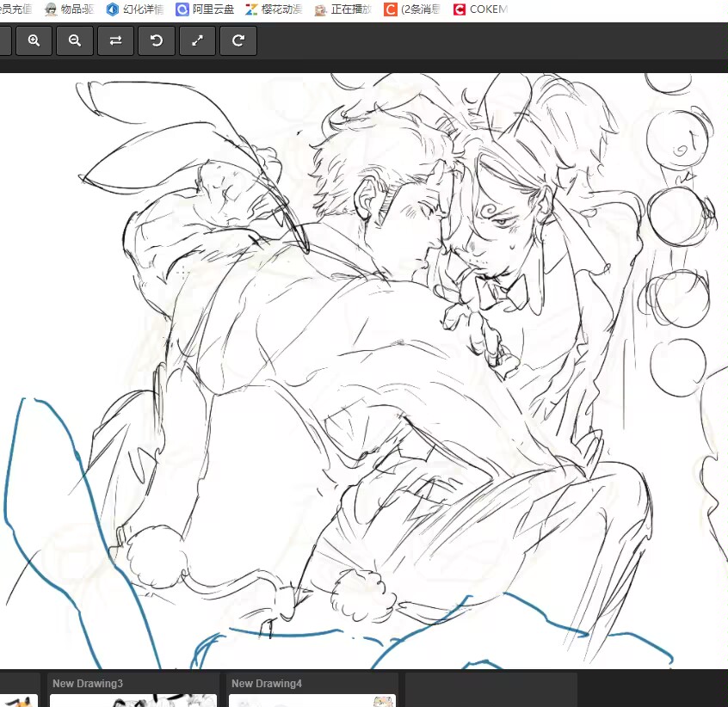Open the 正在播放 bookmark
The height and width of the screenshot is (707, 728).
tap(343, 9)
